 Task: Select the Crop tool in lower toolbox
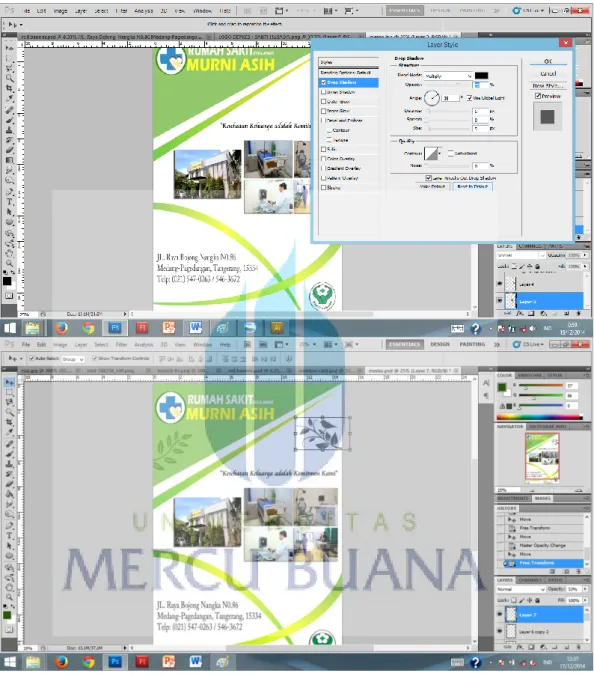pyautogui.click(x=9, y=422)
